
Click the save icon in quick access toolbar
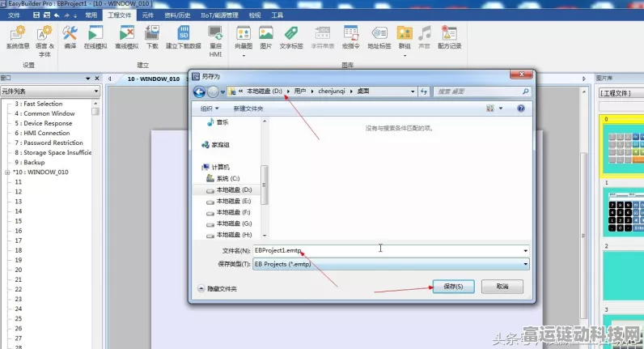(36, 15)
